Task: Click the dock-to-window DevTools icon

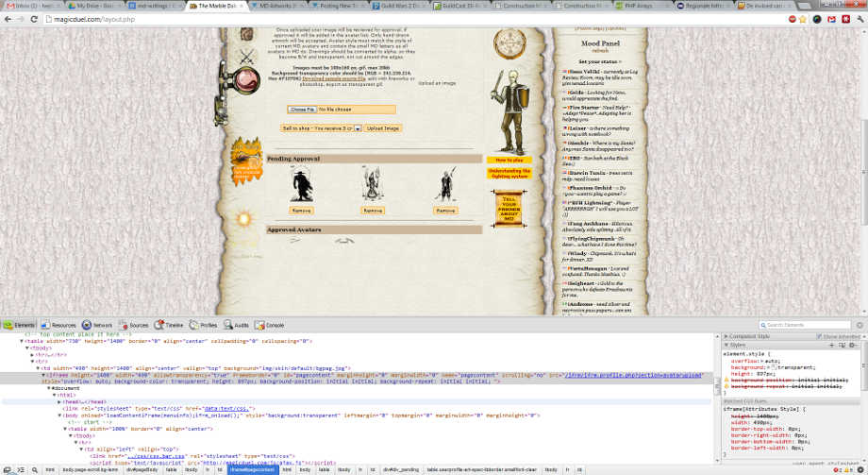Action: (8, 470)
